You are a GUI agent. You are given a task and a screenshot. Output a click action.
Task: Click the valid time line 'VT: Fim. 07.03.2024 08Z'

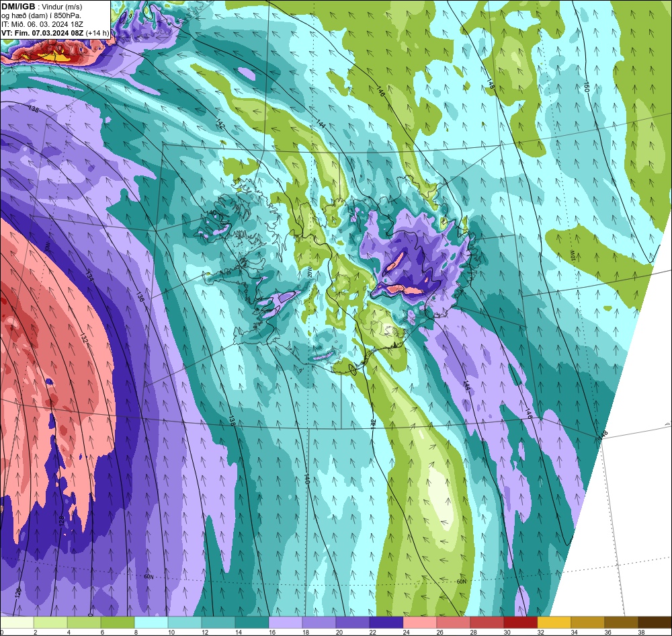42,33
